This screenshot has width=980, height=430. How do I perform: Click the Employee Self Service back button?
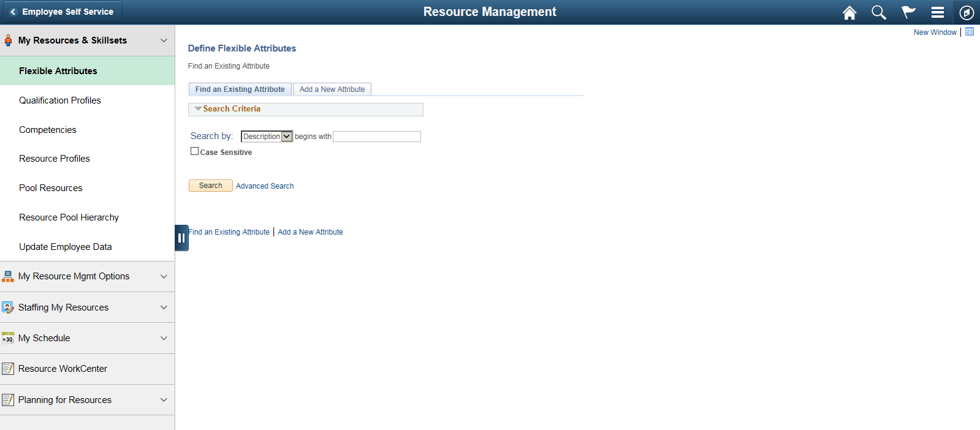click(x=62, y=12)
